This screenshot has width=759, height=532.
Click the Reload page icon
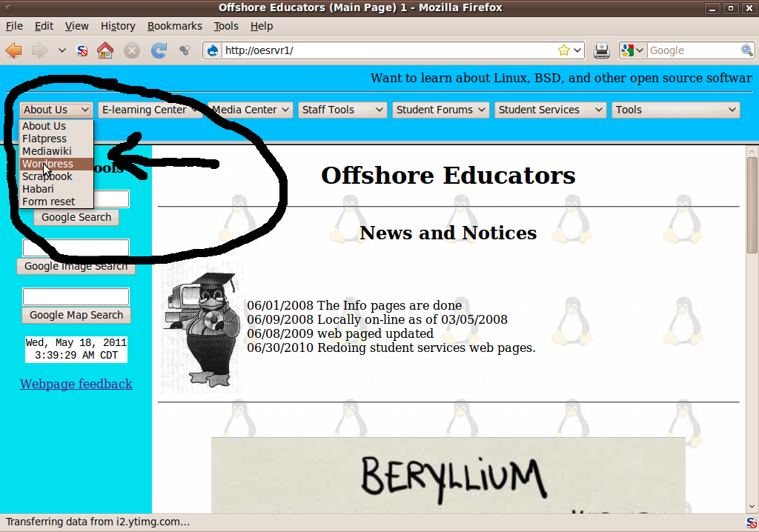coord(159,50)
